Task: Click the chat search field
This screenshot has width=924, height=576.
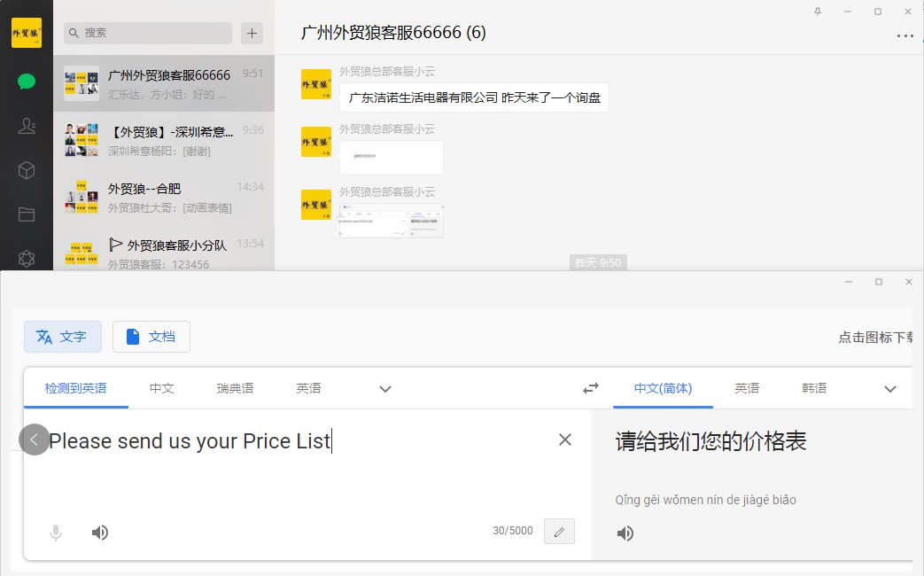Action: pos(148,33)
